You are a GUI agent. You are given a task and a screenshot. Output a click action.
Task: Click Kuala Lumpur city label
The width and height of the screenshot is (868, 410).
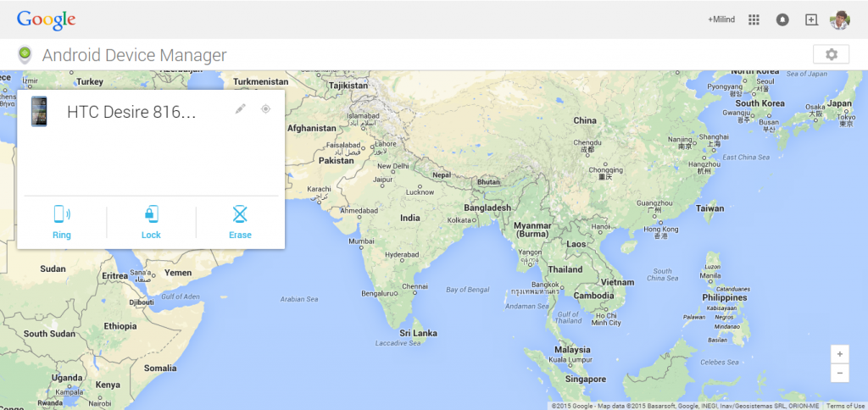point(572,359)
